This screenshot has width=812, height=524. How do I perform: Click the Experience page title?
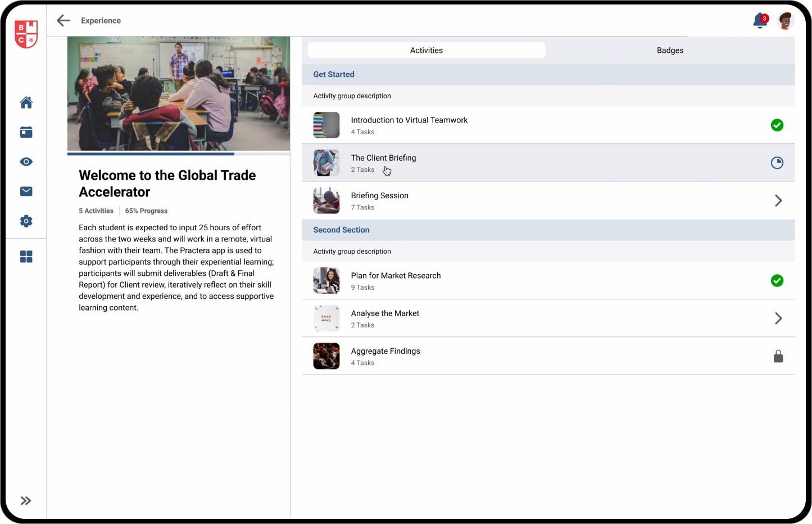click(x=101, y=21)
